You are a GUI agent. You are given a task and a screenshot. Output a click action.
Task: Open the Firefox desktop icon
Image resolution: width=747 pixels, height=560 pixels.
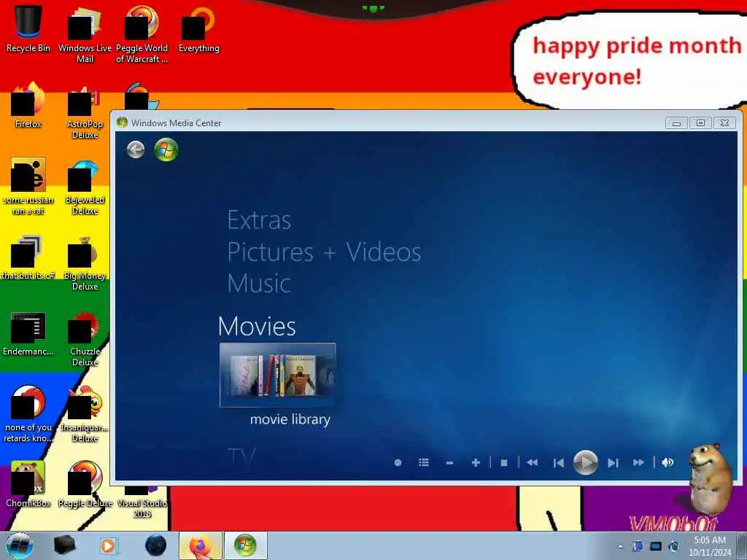point(28,105)
